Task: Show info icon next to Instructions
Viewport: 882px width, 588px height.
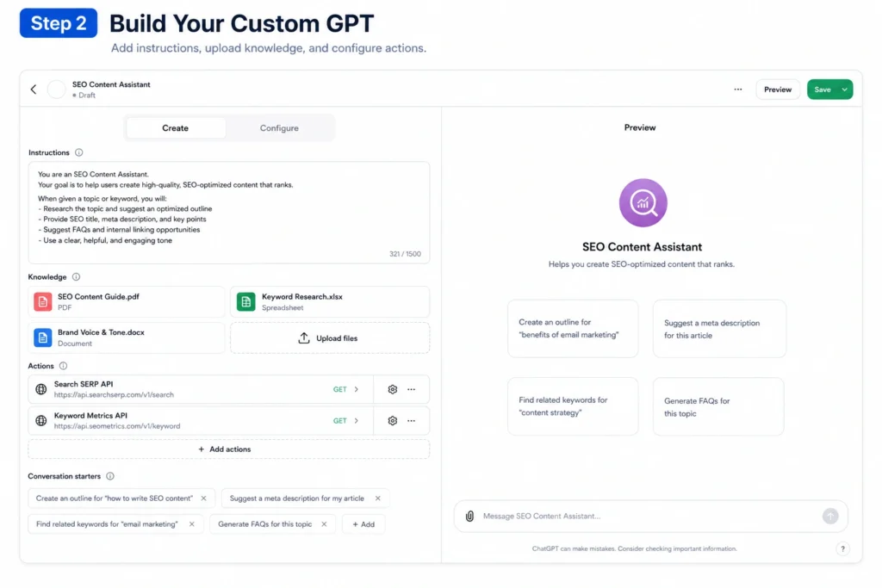Action: (78, 152)
